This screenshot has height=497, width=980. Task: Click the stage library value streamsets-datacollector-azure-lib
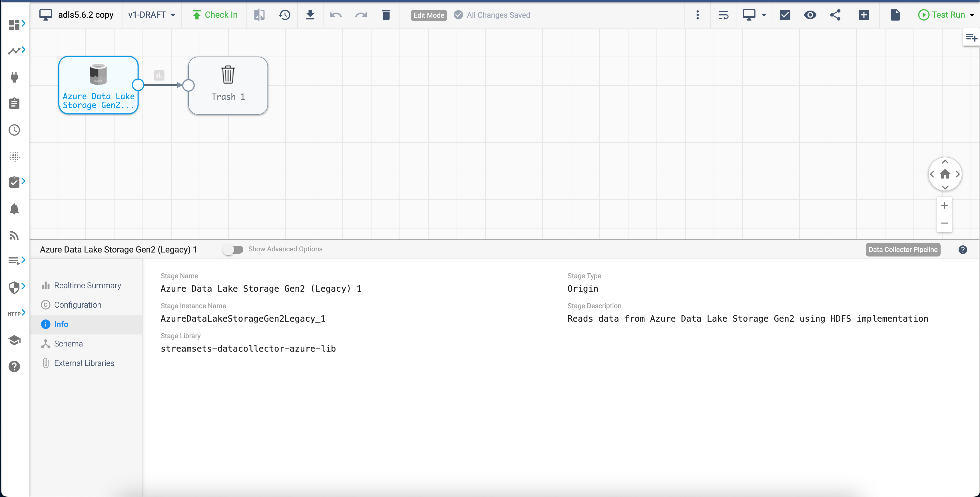[248, 348]
